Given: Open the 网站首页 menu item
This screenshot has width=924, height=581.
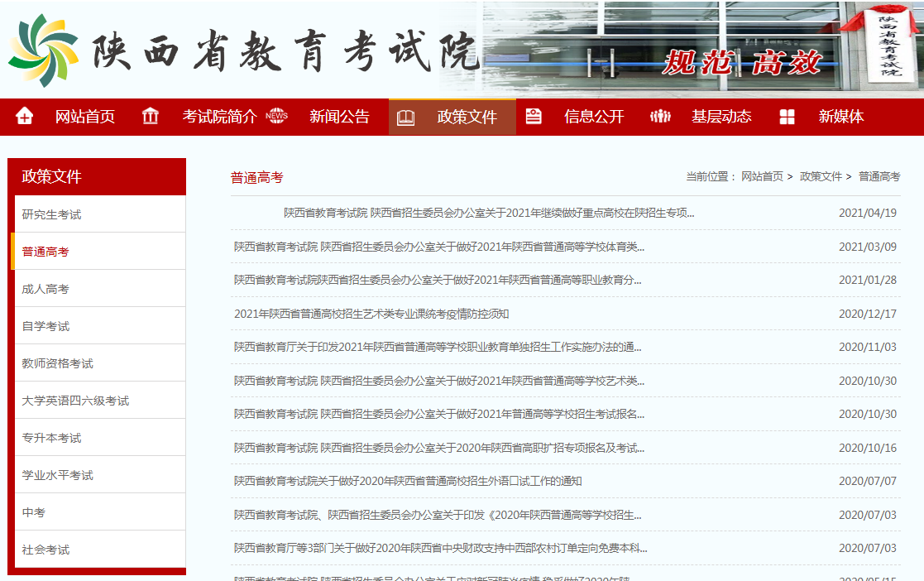Looking at the screenshot, I should click(x=85, y=117).
